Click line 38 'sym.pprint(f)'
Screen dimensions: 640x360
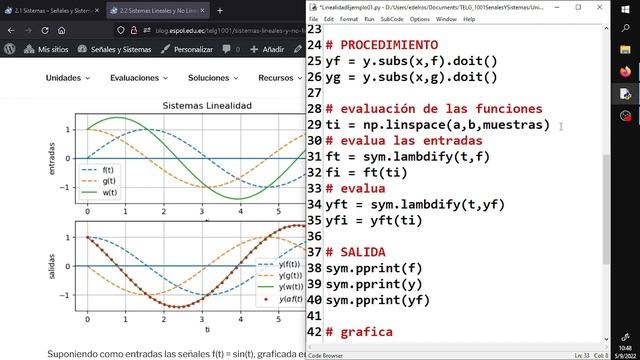pyautogui.click(x=374, y=268)
